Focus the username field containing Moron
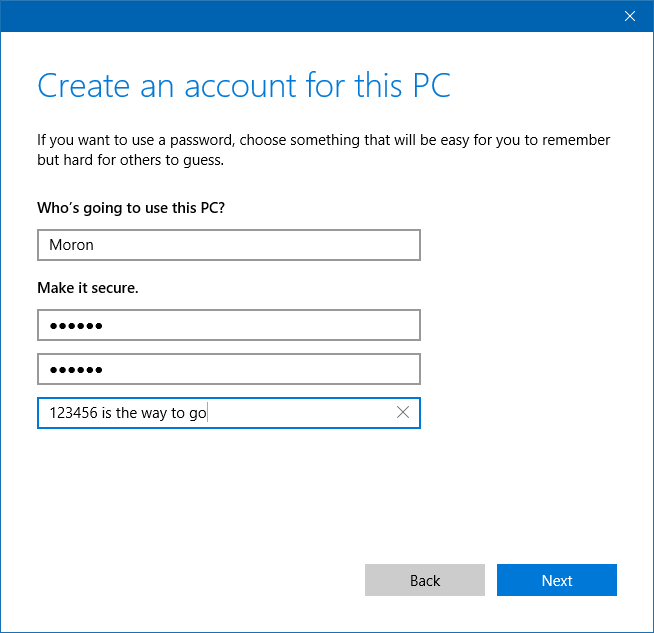Screen dimensions: 654x633 coord(228,245)
